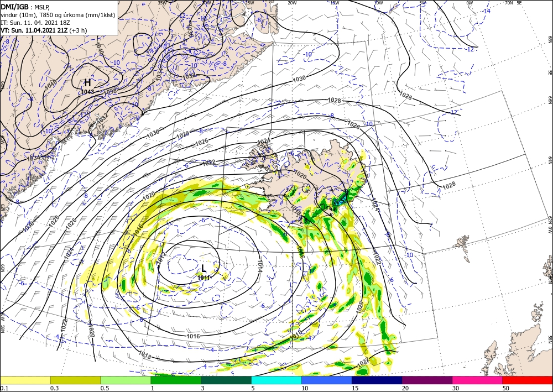Image resolution: width=553 pixels, height=392 pixels.
Task: Click the '10W' longitude label
Action: pos(378,2)
